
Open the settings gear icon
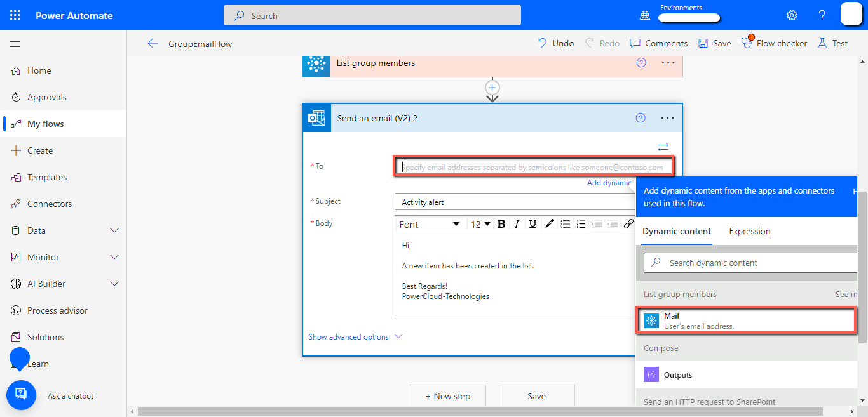(x=792, y=15)
